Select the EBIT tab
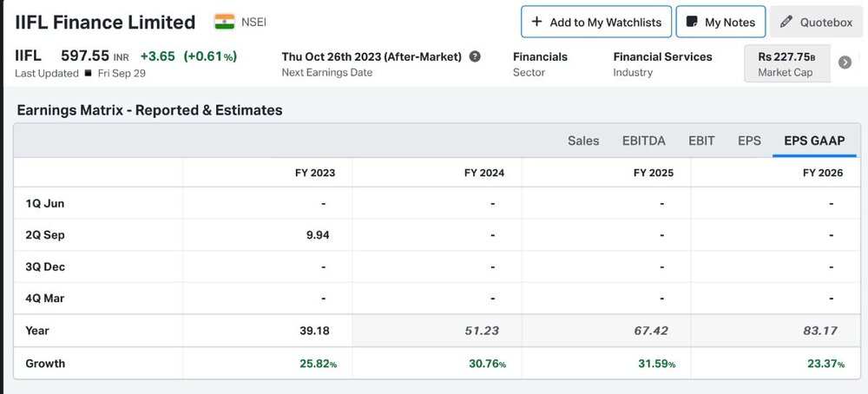868x394 pixels. click(x=701, y=141)
